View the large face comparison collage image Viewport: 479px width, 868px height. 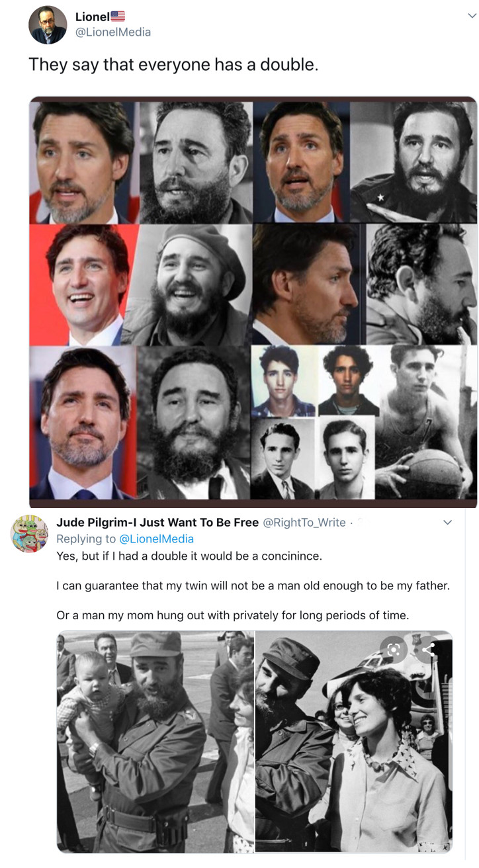(253, 302)
